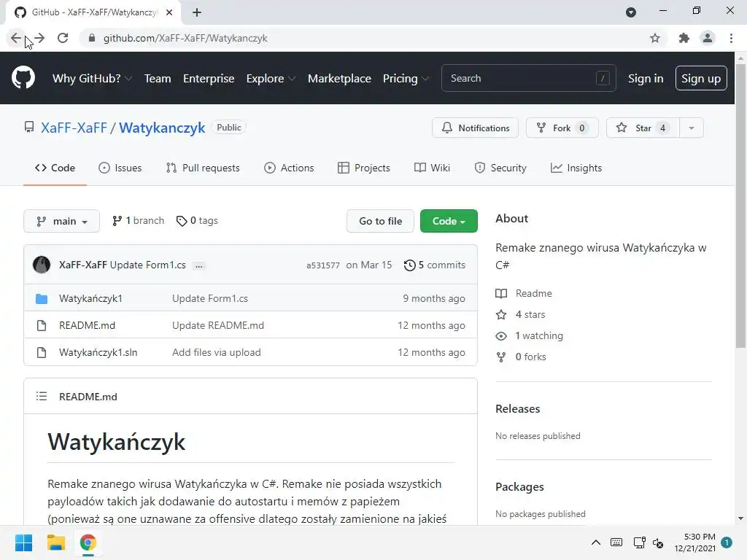Click Marketplace navigation link
The width and height of the screenshot is (747, 560).
(x=339, y=78)
